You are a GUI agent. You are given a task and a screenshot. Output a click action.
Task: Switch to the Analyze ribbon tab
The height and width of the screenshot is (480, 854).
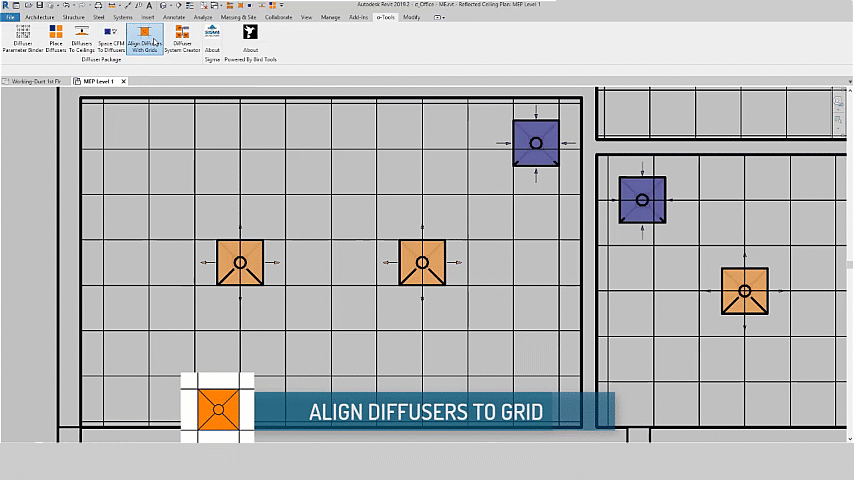coord(203,17)
